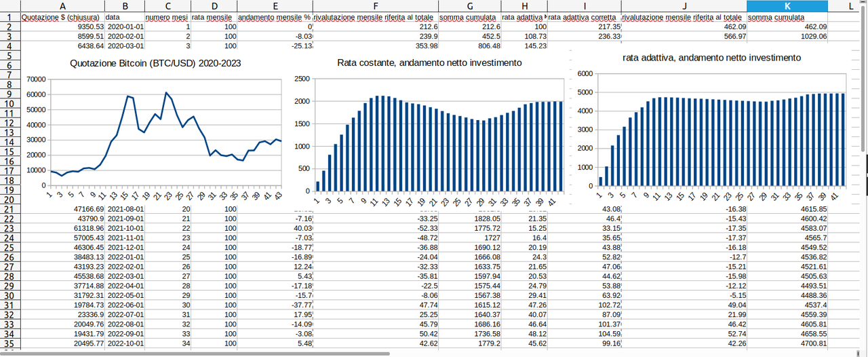
Task: Select column I header
Action: pos(584,6)
